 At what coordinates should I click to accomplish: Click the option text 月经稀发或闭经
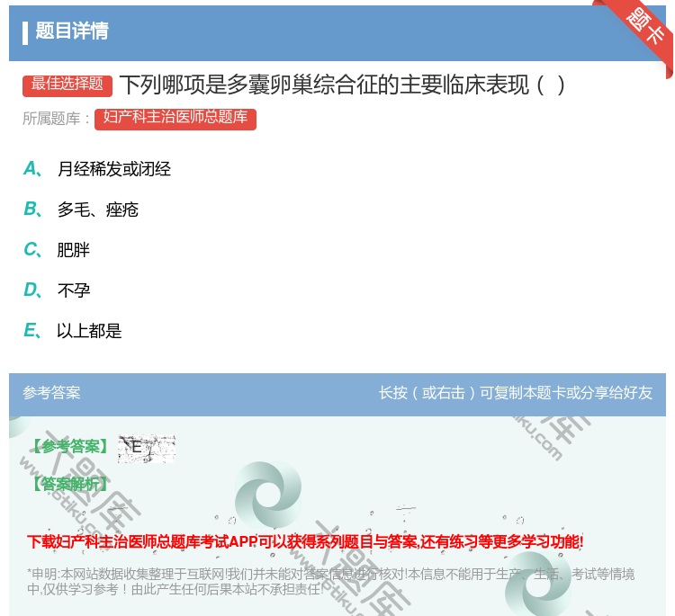point(113,168)
